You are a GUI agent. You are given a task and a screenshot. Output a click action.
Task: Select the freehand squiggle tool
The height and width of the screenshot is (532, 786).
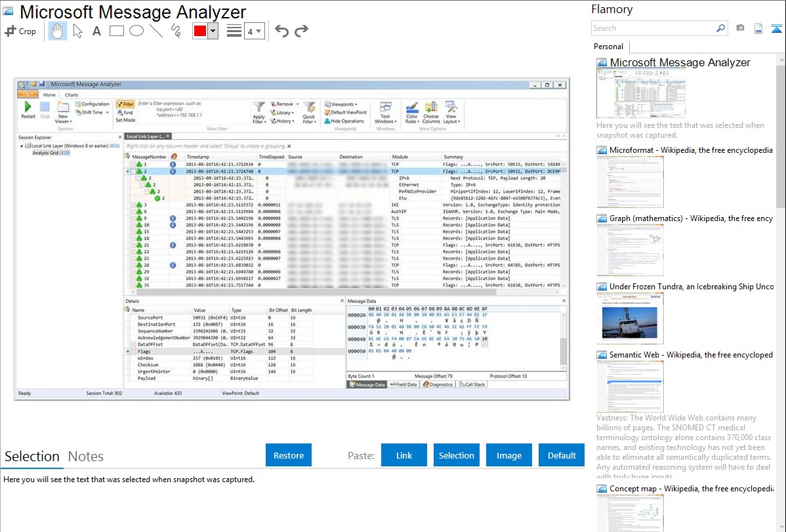(x=176, y=31)
